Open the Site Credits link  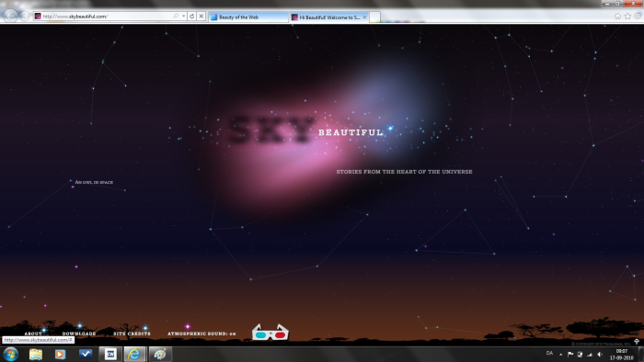[x=132, y=334]
